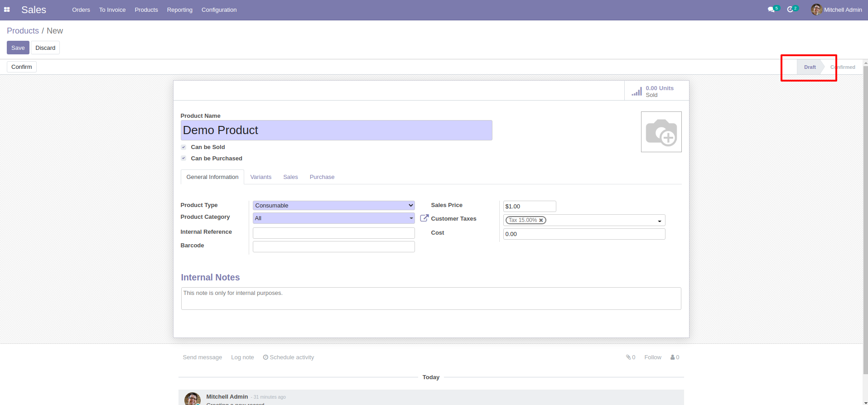
Task: Toggle the Can be Purchased checkbox
Action: 183,158
